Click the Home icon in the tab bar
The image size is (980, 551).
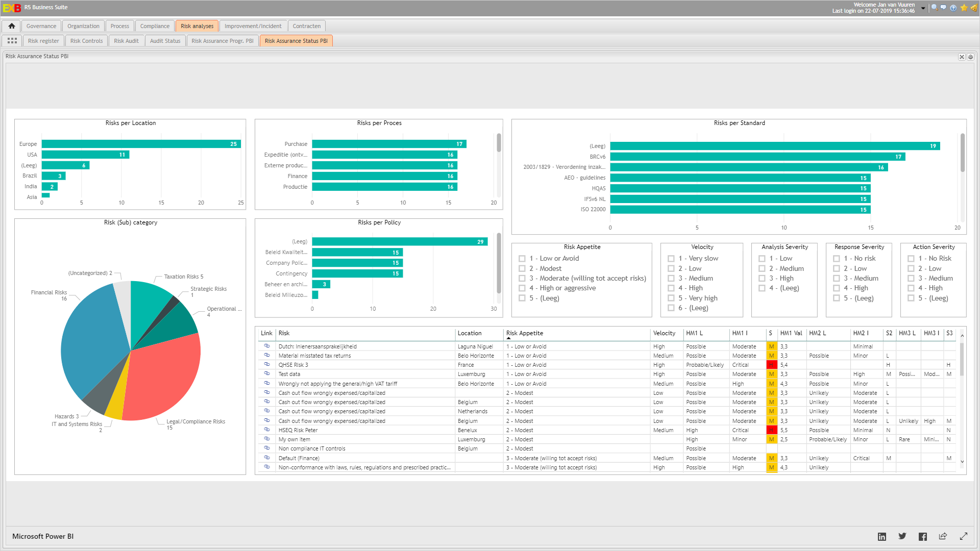pyautogui.click(x=11, y=26)
